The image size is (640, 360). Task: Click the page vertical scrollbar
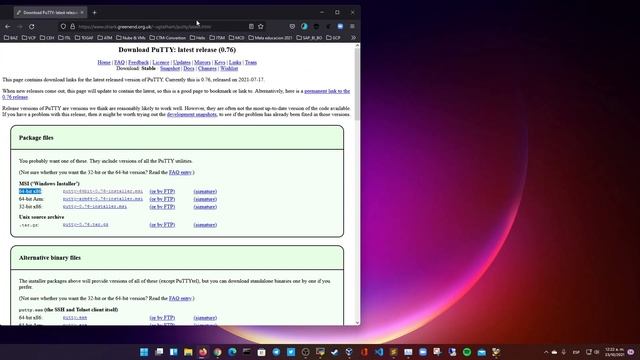click(358, 84)
